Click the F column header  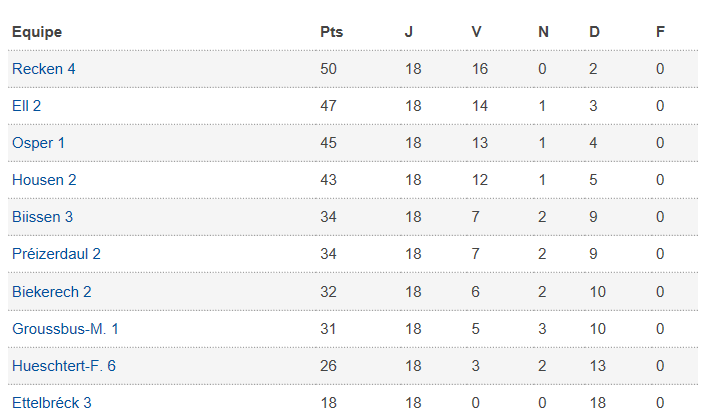(x=660, y=32)
